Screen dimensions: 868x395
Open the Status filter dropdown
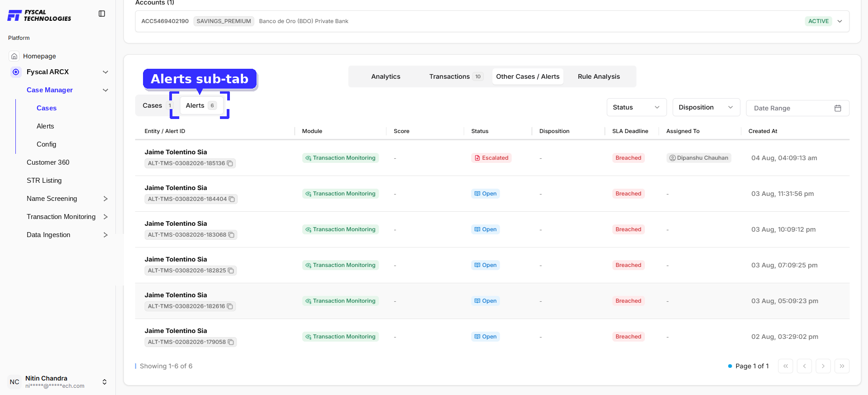637,107
